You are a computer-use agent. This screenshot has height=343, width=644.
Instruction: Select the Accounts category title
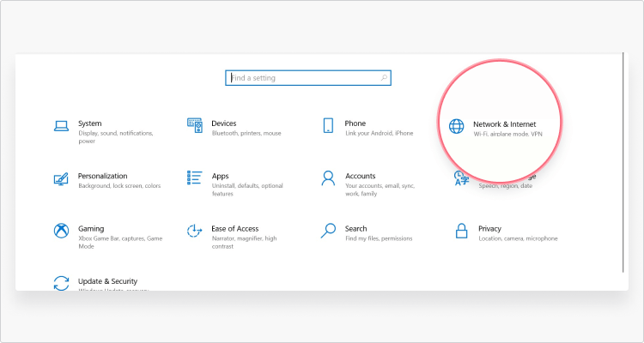tap(360, 176)
